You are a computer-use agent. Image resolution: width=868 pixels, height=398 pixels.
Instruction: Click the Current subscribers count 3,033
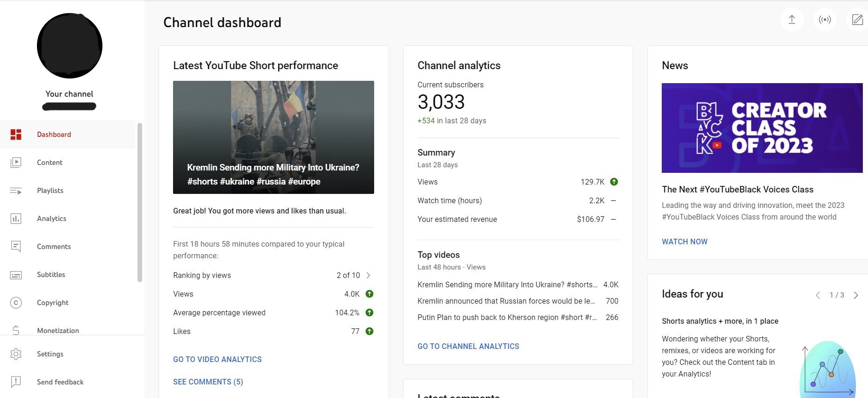(441, 102)
